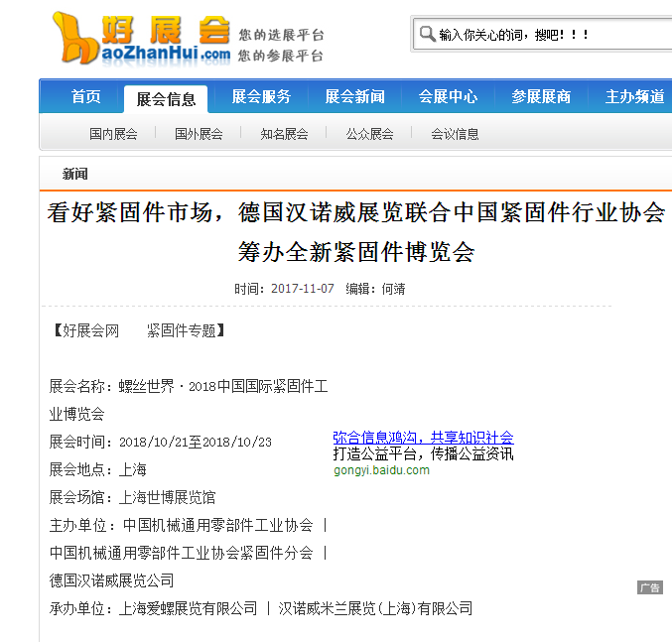Click the 广告 ad badge
The image size is (672, 642).
[x=650, y=587]
